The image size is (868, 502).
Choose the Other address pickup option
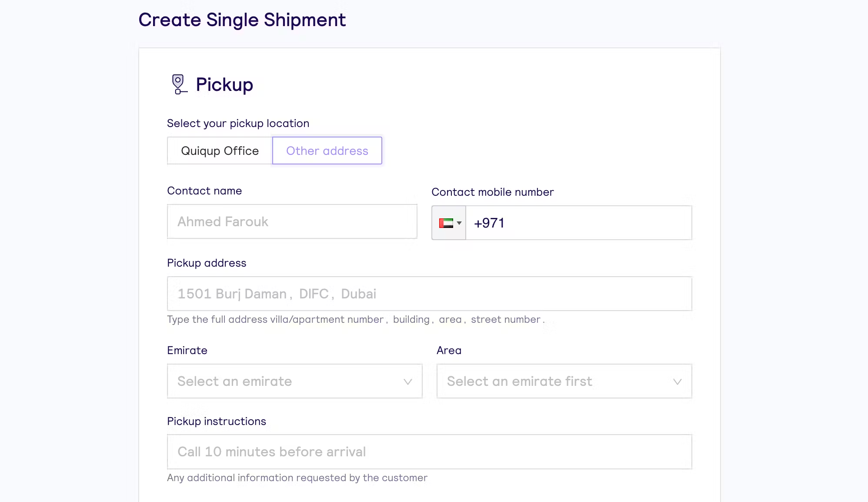327,151
